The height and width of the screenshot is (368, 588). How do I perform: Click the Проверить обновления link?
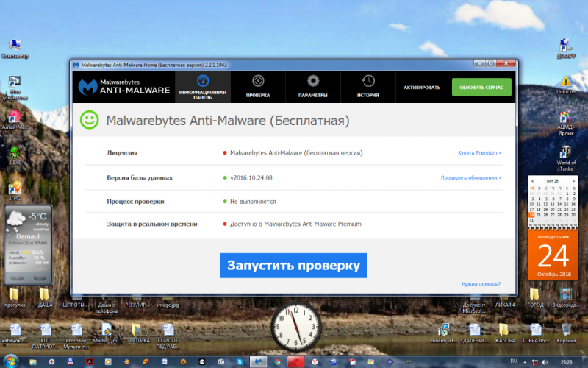[x=471, y=177]
